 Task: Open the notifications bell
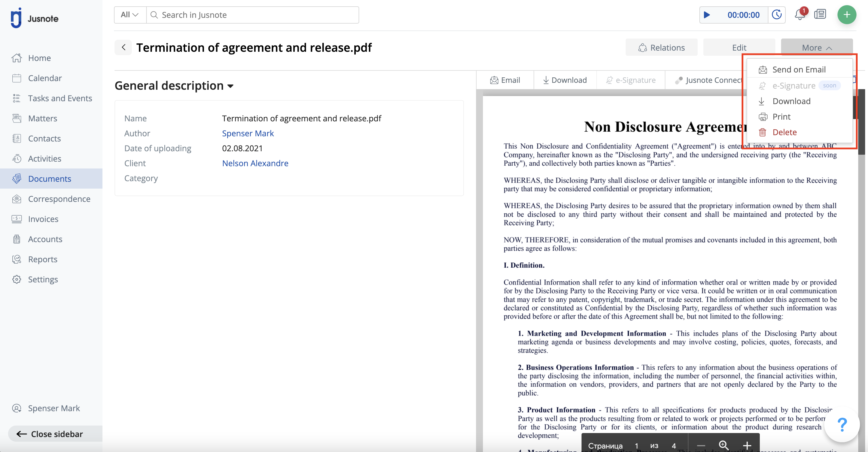click(x=800, y=14)
